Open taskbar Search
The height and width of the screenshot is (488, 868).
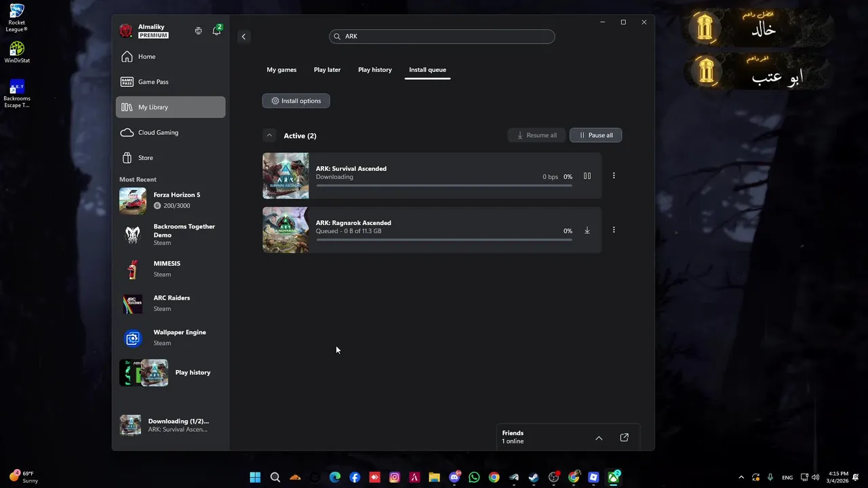[275, 477]
